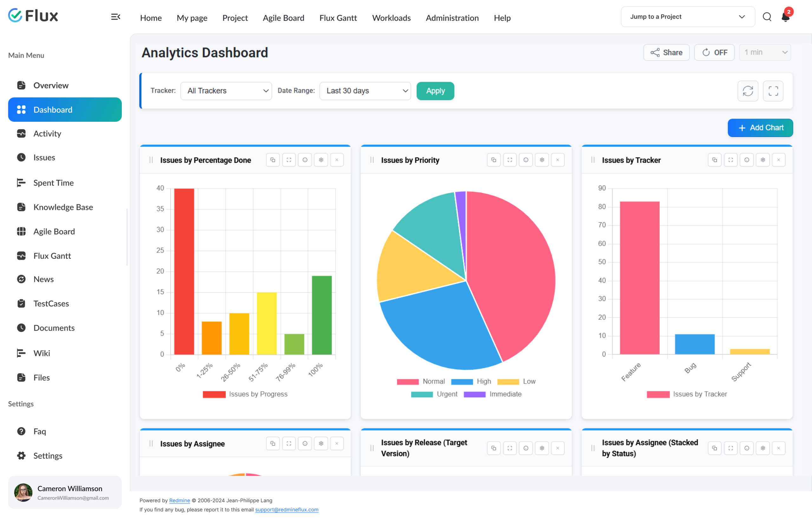The width and height of the screenshot is (812, 519).
Task: Open Cameron Williamson's user profile card
Action: click(x=65, y=492)
